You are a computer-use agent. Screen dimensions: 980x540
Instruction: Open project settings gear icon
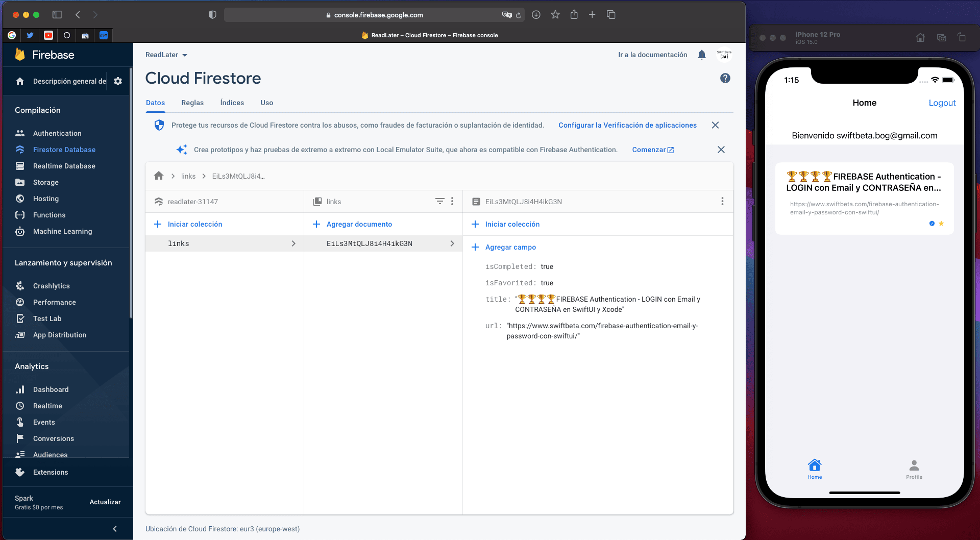pos(118,81)
